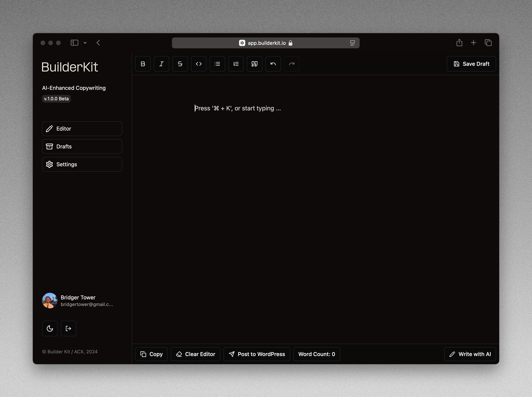Log out using the sign-out icon
Screen dimensions: 532x397
pos(68,329)
